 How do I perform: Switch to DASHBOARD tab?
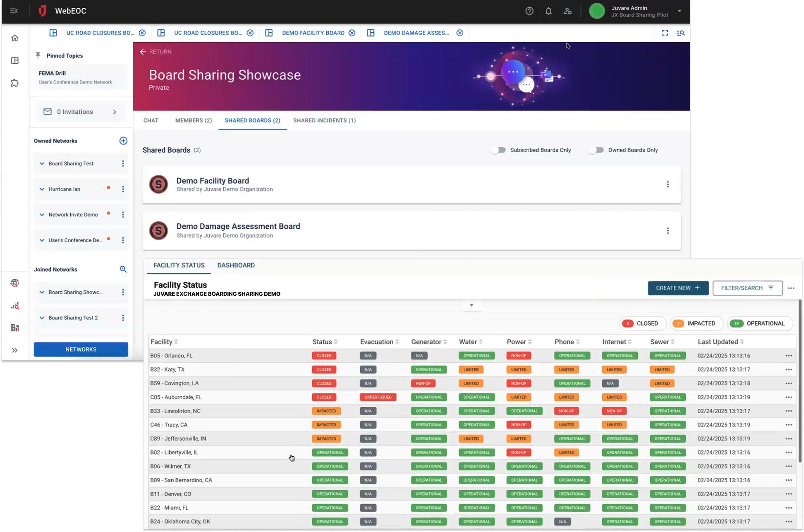pos(236,266)
